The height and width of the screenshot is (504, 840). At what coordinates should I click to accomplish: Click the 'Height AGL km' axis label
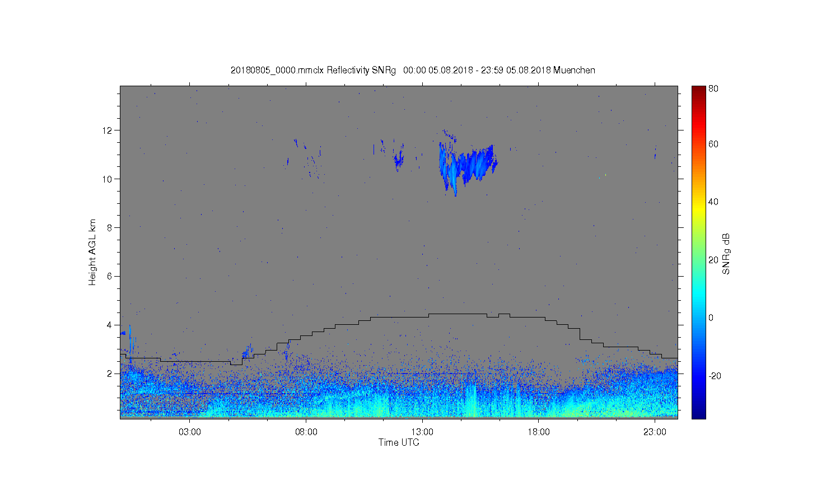92,252
